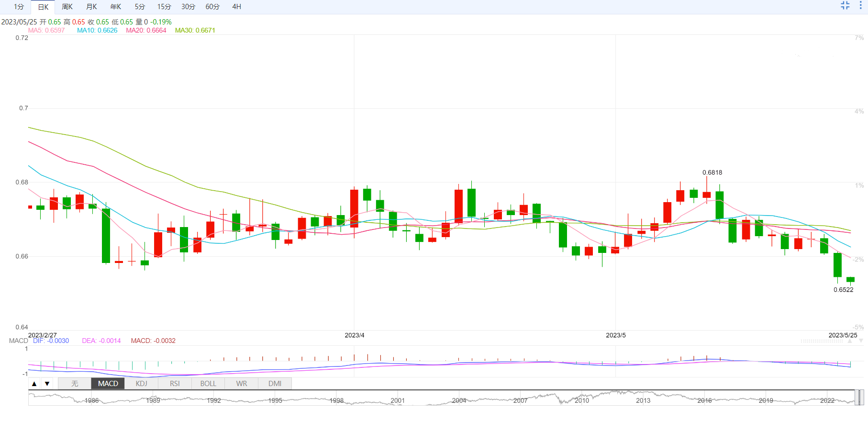Viewport: 868px width, 422px height.
Task: Jump to 1998 on the overview timeline
Action: (x=336, y=400)
